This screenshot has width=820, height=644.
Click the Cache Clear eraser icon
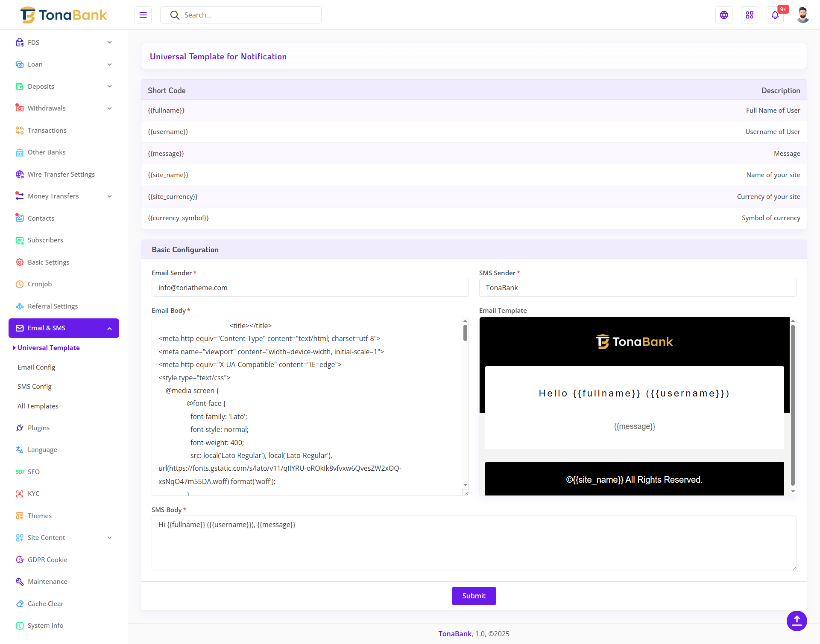(20, 603)
